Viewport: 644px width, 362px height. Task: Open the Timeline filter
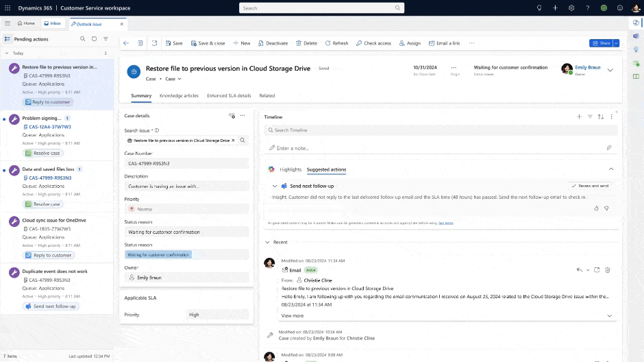[590, 117]
